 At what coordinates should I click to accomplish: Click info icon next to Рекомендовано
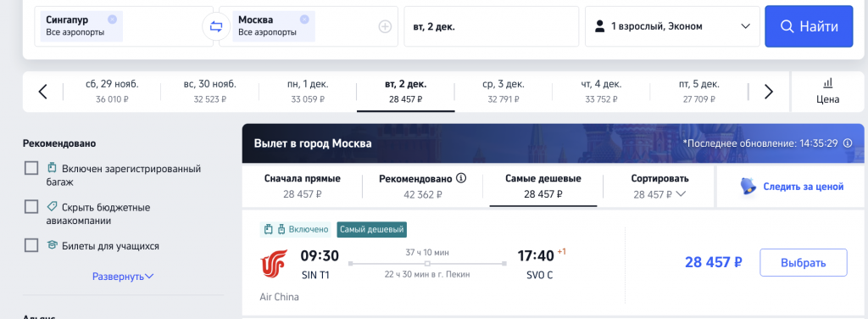coord(462,178)
